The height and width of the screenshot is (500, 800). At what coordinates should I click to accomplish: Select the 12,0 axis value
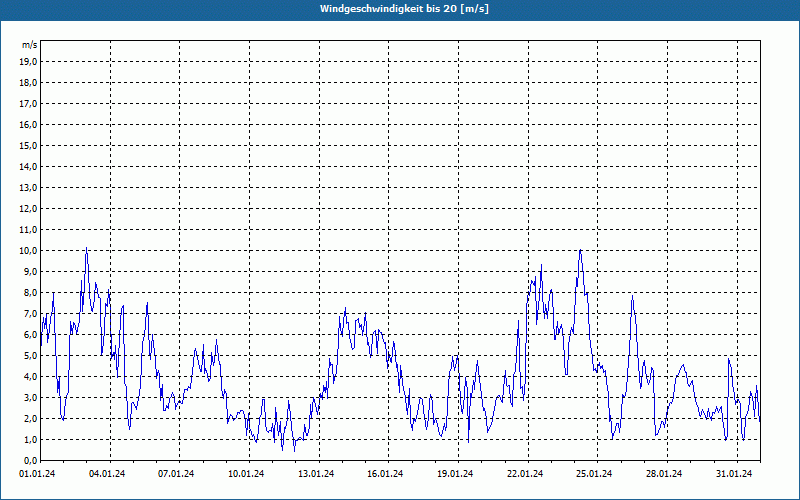tap(28, 209)
